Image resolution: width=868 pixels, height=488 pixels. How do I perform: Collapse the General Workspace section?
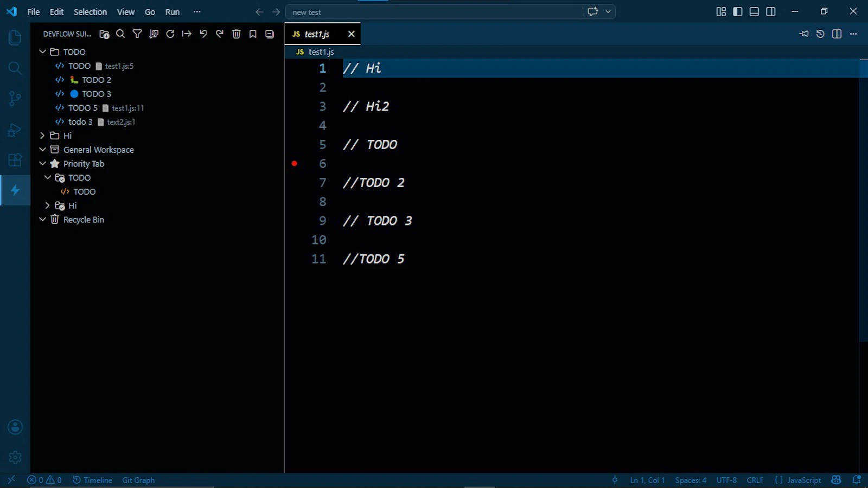(x=42, y=150)
